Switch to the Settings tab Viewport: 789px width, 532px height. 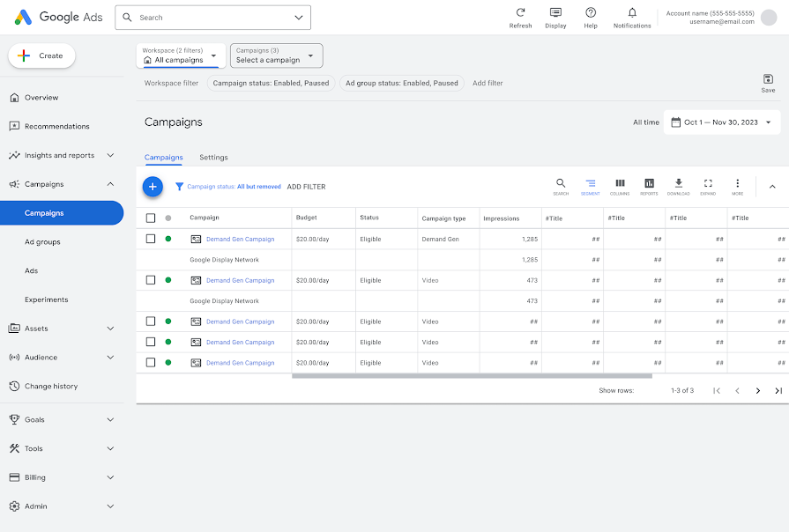(x=213, y=158)
